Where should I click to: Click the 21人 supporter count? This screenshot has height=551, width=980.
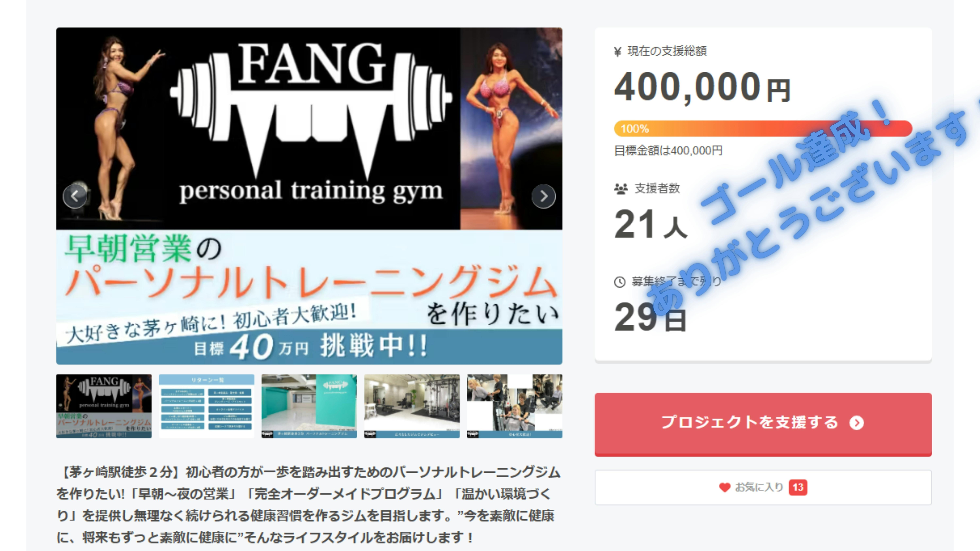[x=651, y=225]
